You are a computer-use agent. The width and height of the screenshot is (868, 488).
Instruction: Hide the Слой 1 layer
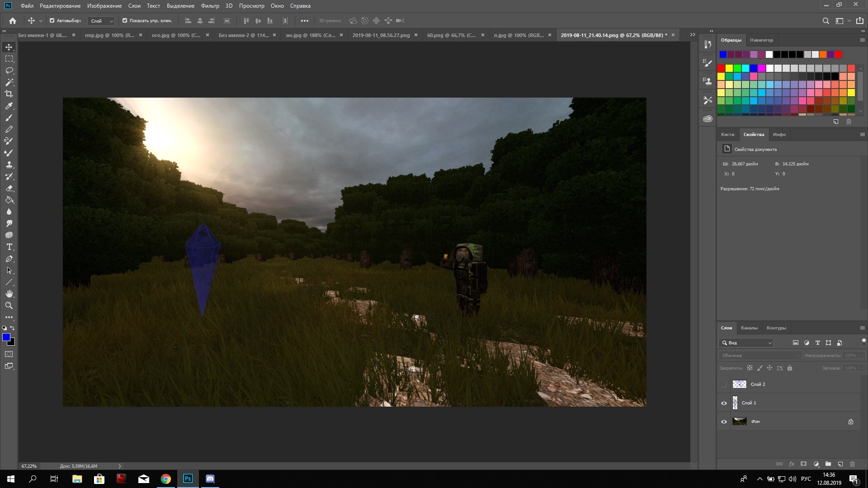click(x=724, y=403)
